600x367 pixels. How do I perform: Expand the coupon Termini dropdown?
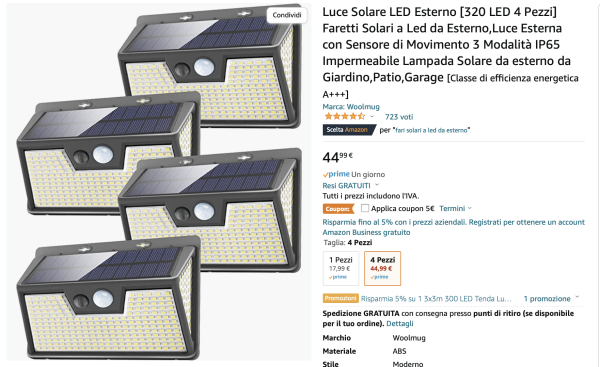pyautogui.click(x=455, y=209)
